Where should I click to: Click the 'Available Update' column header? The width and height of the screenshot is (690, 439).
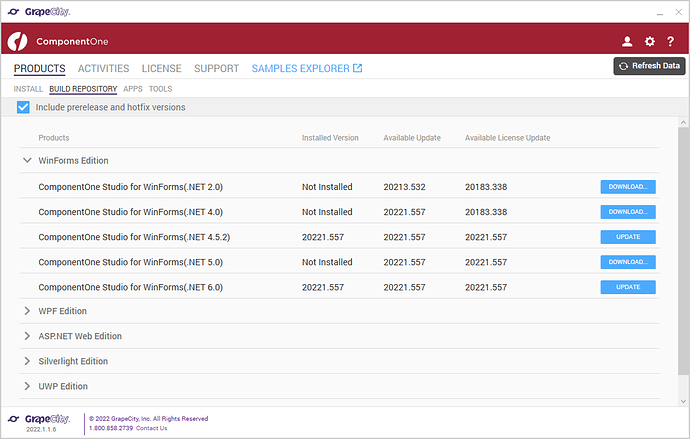412,138
